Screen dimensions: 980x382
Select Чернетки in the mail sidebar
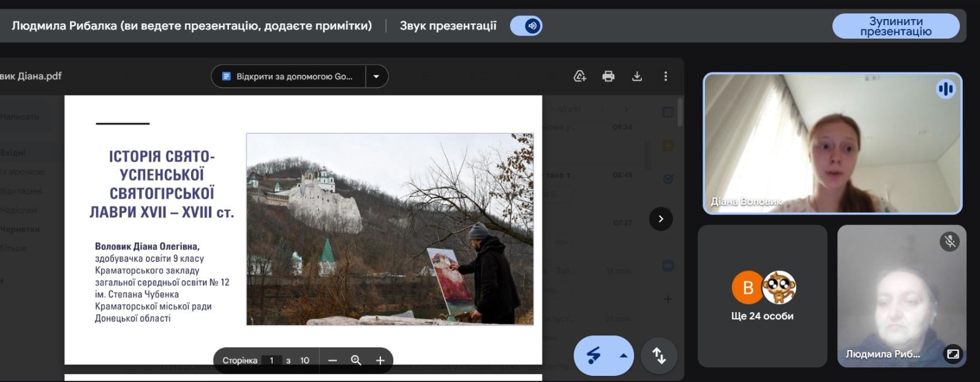[x=20, y=229]
